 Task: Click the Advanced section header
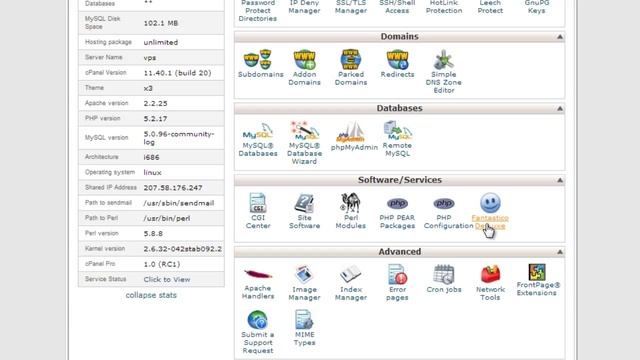(x=400, y=252)
